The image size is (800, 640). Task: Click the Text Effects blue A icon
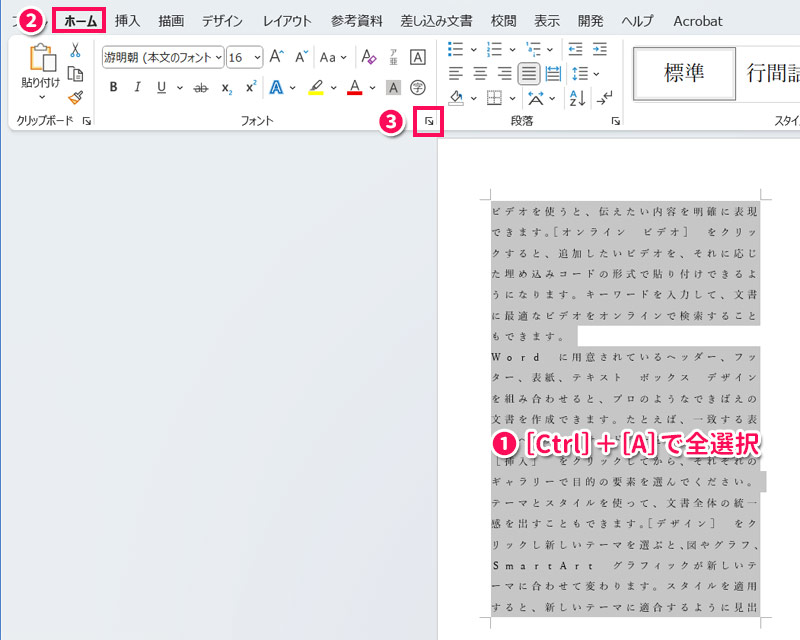pos(276,87)
